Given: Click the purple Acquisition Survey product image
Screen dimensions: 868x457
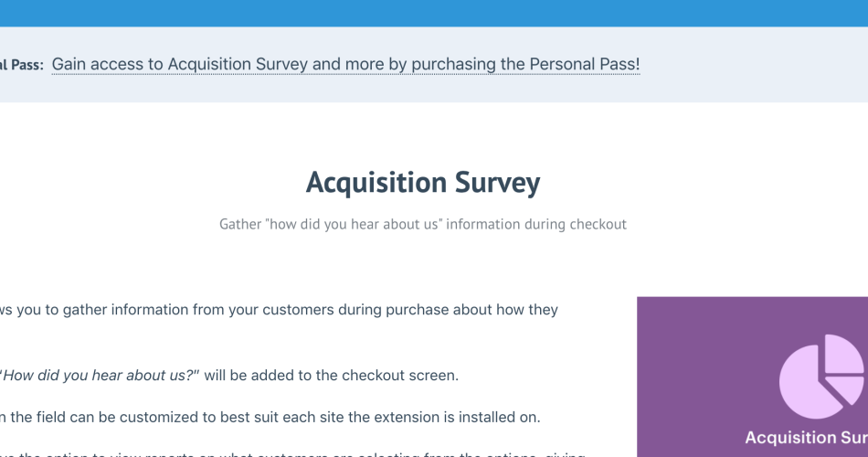Looking at the screenshot, I should pos(752,377).
